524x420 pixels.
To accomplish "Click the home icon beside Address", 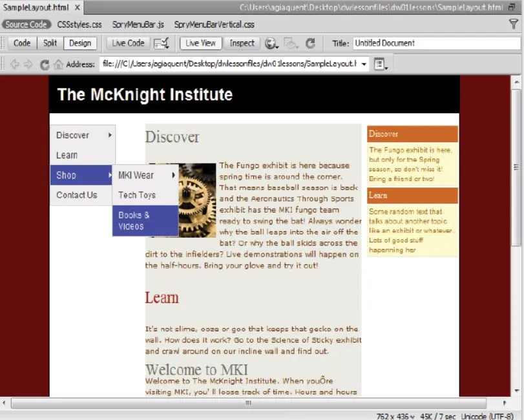I will 58,65.
